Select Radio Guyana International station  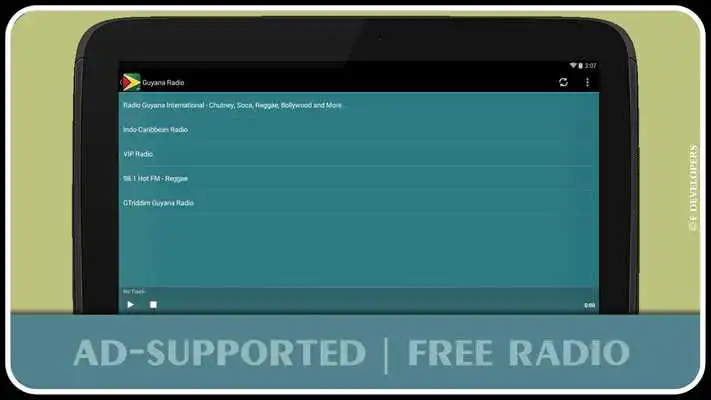358,105
